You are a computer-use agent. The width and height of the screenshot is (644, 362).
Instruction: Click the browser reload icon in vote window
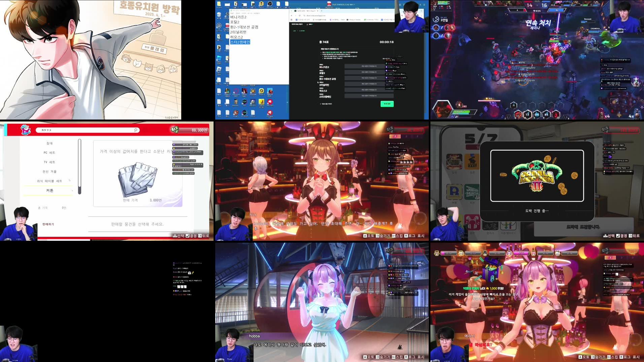(299, 15)
